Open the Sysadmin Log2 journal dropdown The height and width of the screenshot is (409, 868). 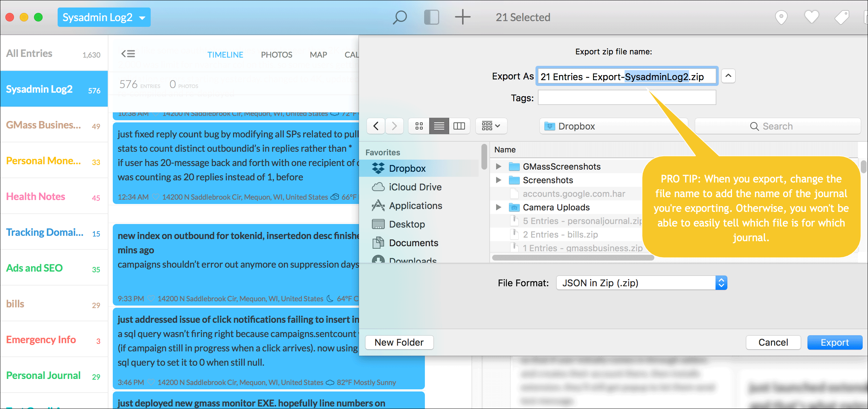[x=104, y=17]
